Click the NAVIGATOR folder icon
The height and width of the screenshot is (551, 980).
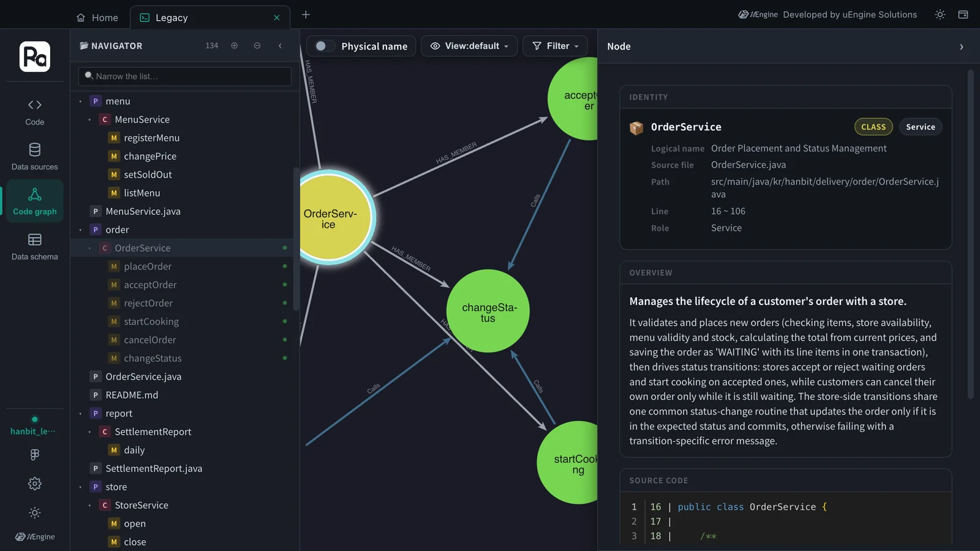(84, 46)
